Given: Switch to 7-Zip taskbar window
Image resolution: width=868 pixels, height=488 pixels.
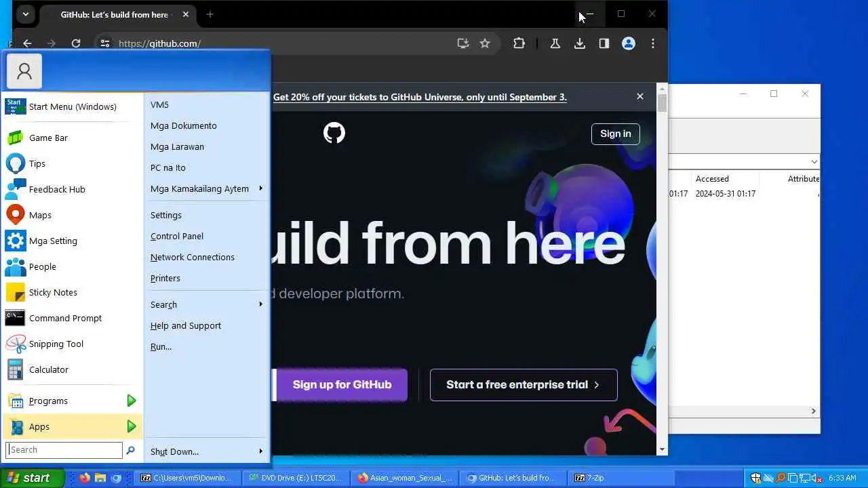Looking at the screenshot, I should (621, 478).
